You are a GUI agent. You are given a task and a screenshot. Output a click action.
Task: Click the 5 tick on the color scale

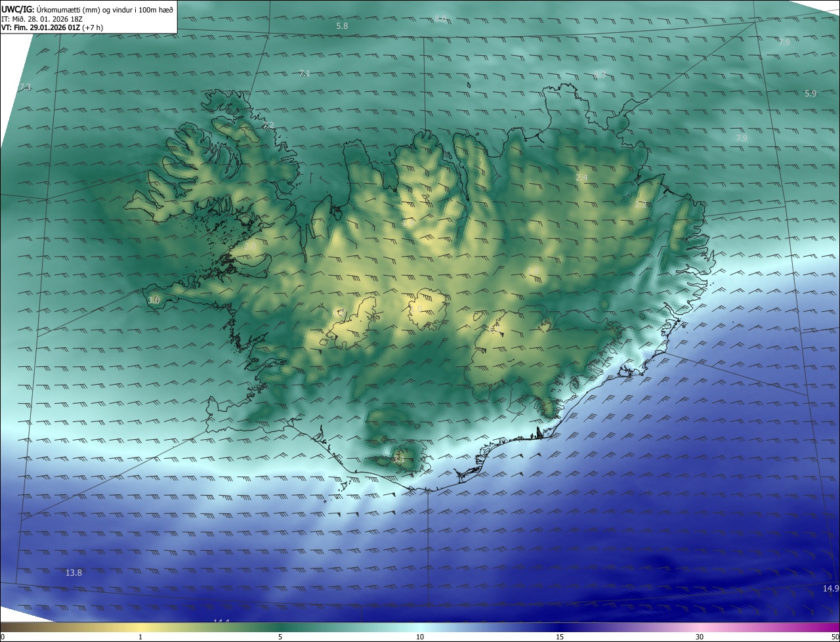(280, 637)
